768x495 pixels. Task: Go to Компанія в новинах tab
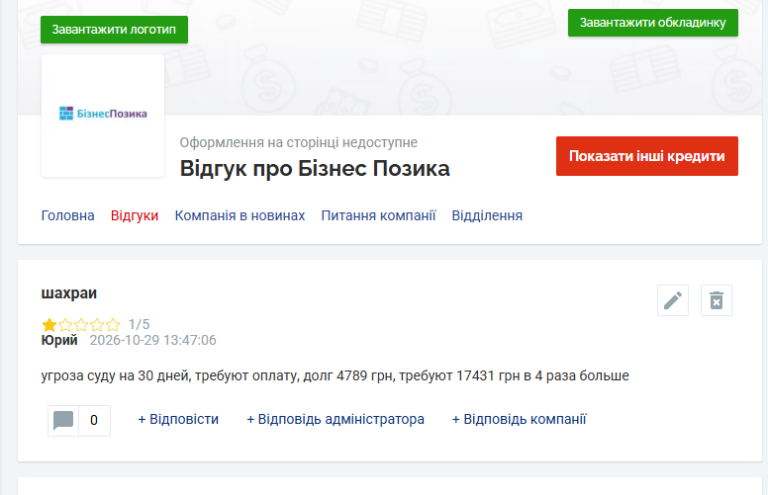(240, 215)
